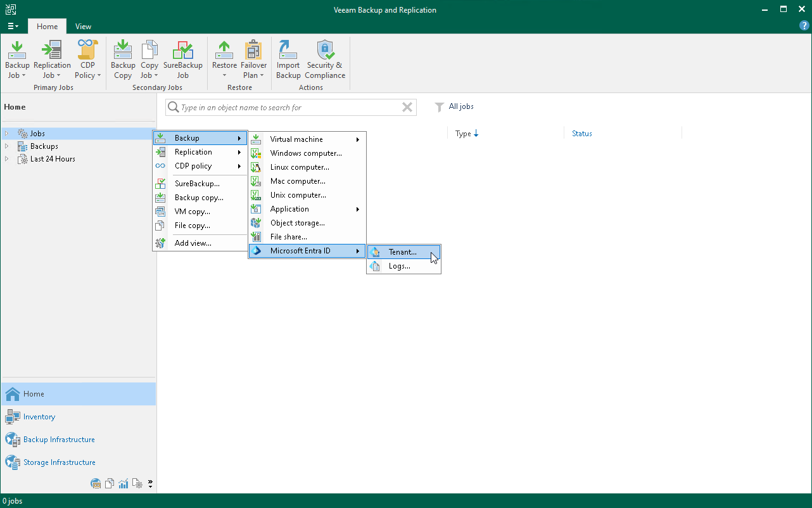
Task: Open Backup Infrastructure view
Action: [x=59, y=440]
